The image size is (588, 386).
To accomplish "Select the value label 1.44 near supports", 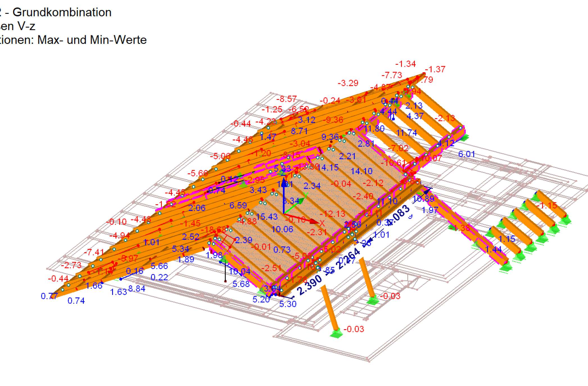I will click(x=493, y=249).
